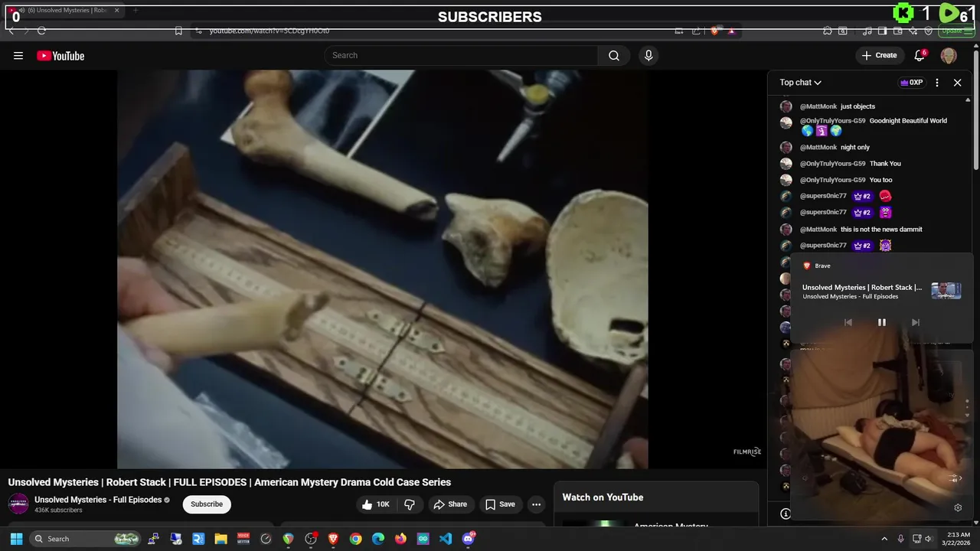Open the Unsolved Mysteries channel avatar
Viewport: 980px width, 551px height.
coord(18,504)
